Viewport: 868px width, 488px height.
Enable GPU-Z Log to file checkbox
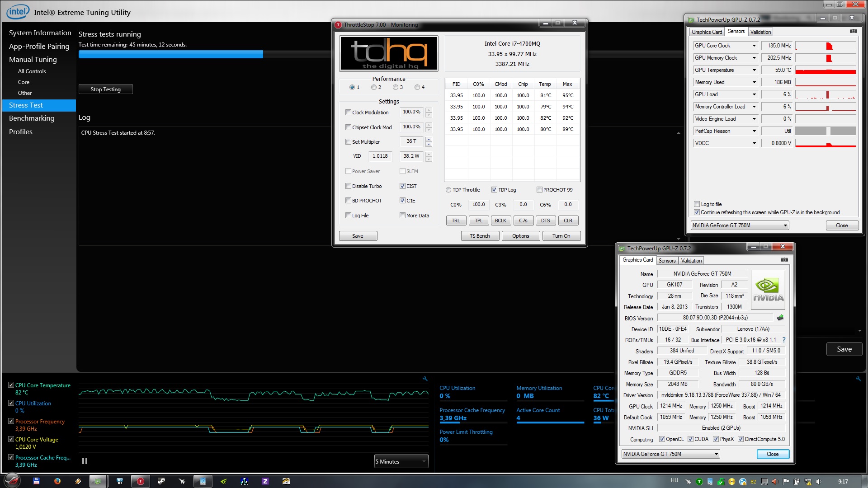click(697, 204)
